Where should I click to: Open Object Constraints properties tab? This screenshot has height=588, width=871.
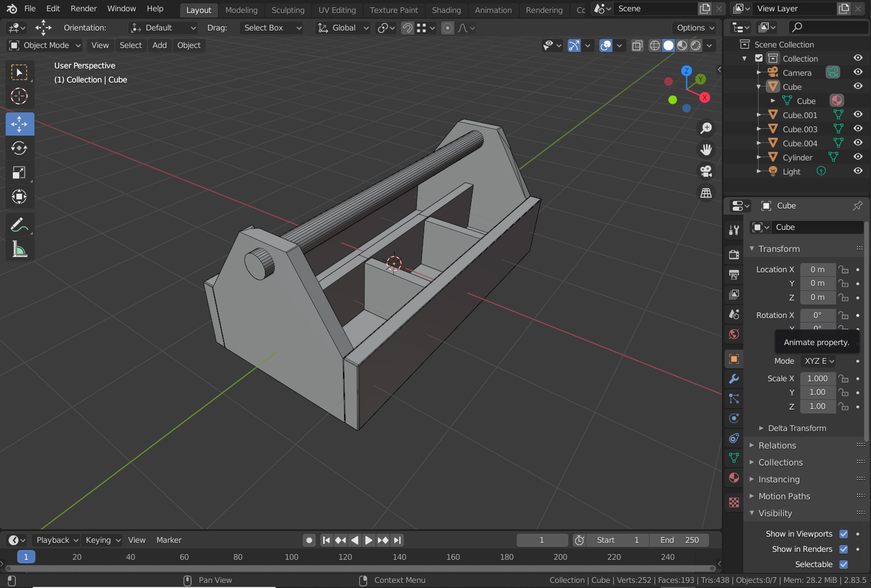click(x=734, y=438)
